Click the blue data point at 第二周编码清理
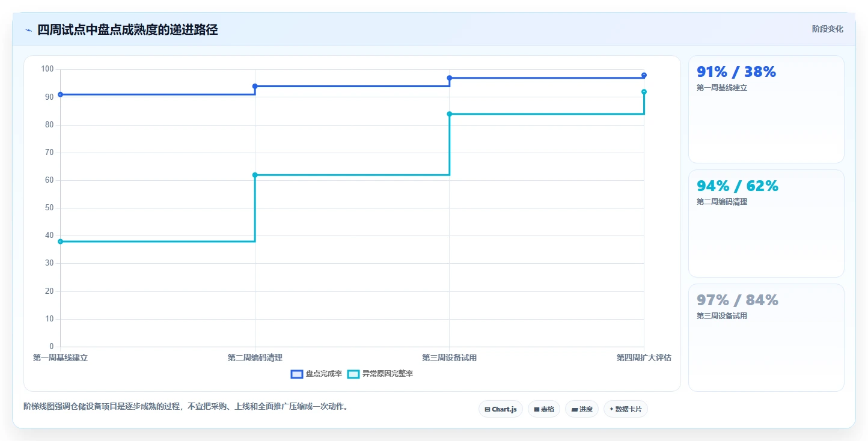The height and width of the screenshot is (441, 868). (255, 86)
